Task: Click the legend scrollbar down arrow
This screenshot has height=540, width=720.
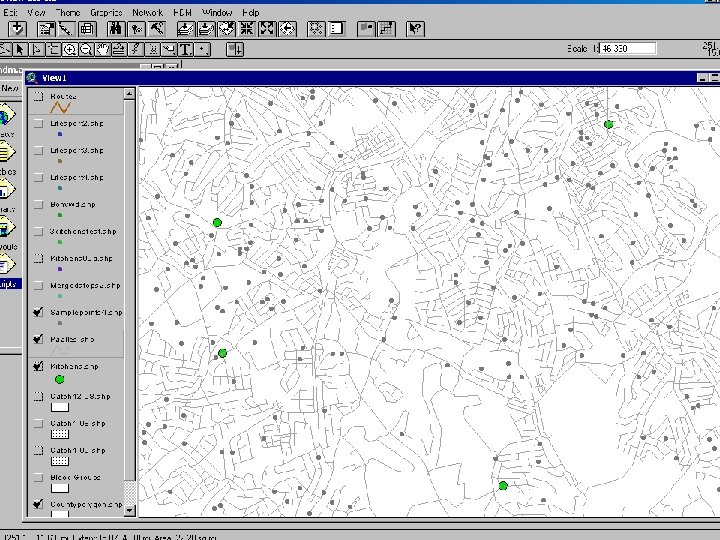Action: (129, 510)
